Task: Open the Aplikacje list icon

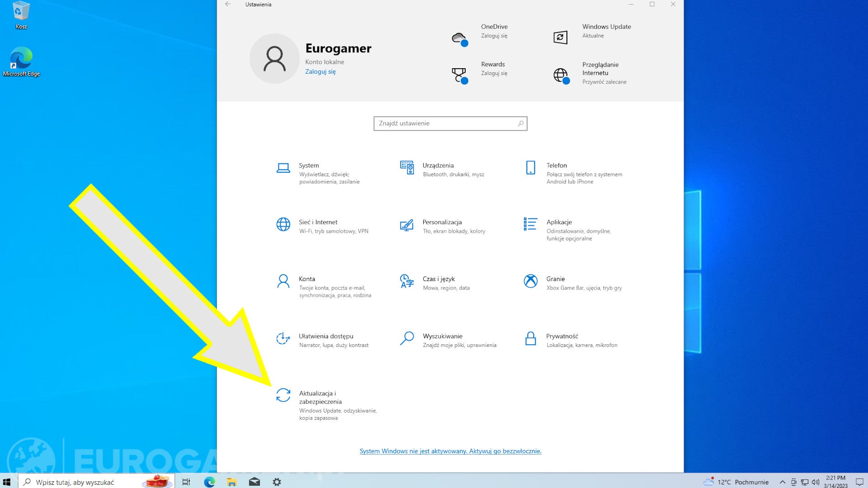Action: tap(530, 224)
